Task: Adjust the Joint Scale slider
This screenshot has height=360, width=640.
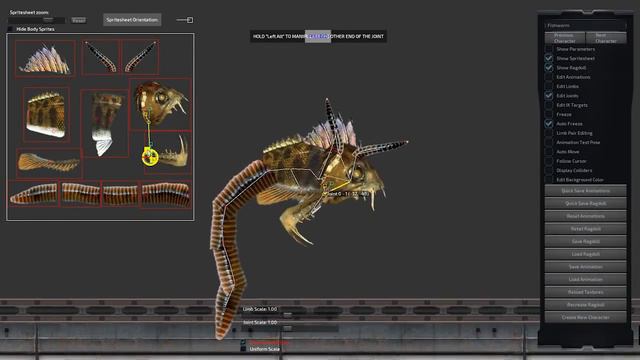Action: [290, 328]
